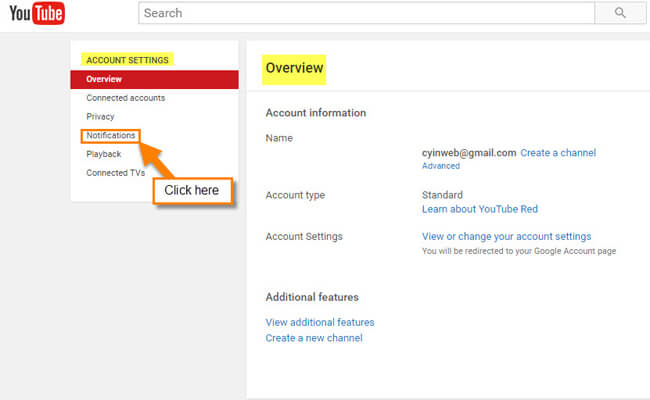650x400 pixels.
Task: Click the Overview page heading
Action: point(294,68)
